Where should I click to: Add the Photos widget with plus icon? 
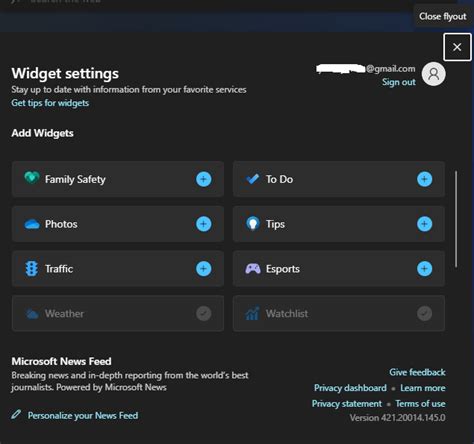203,224
